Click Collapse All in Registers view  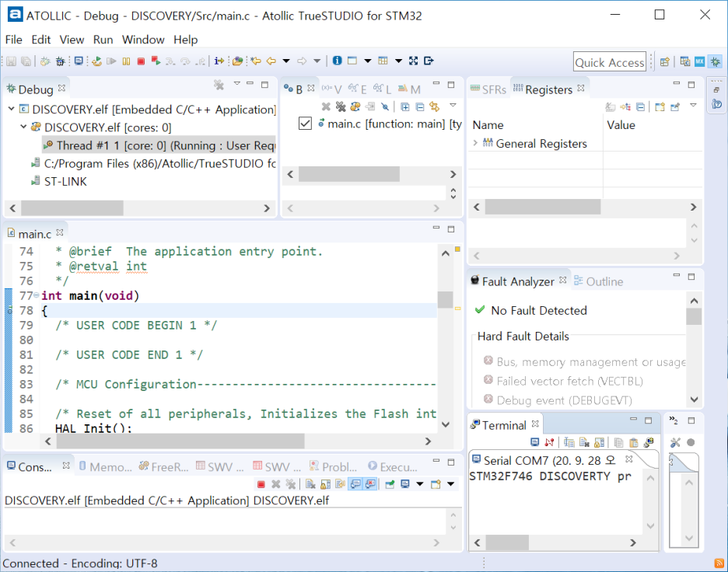click(640, 107)
